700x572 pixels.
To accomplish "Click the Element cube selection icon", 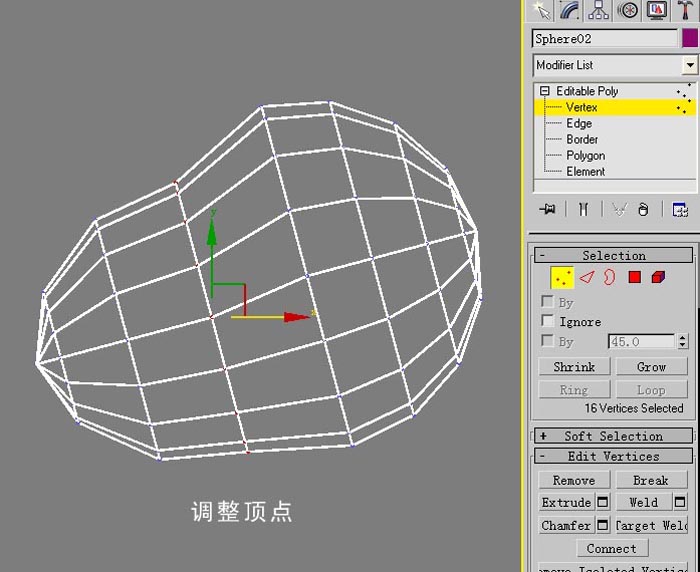I will click(658, 277).
